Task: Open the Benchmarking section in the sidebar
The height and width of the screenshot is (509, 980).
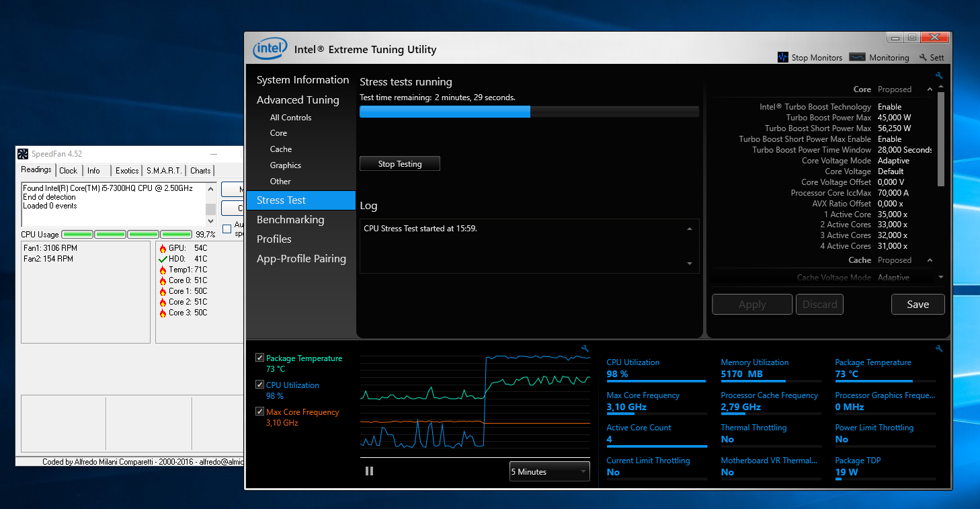Action: [x=290, y=220]
